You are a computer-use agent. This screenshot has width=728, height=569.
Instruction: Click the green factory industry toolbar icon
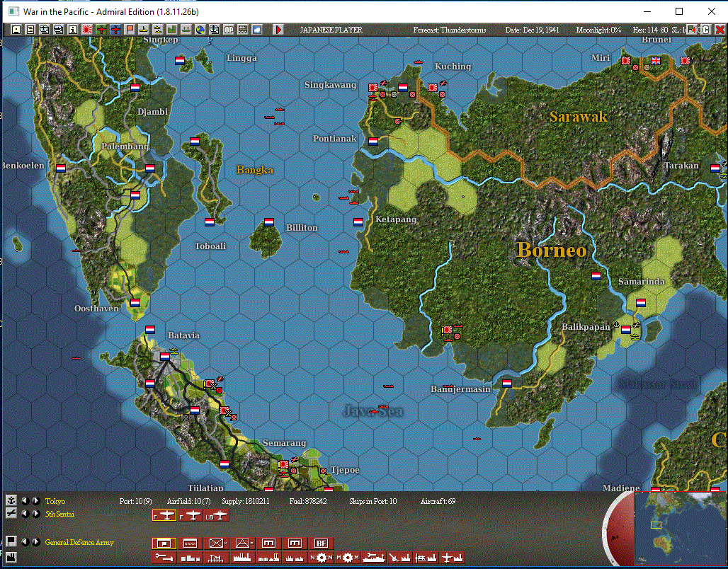click(172, 30)
